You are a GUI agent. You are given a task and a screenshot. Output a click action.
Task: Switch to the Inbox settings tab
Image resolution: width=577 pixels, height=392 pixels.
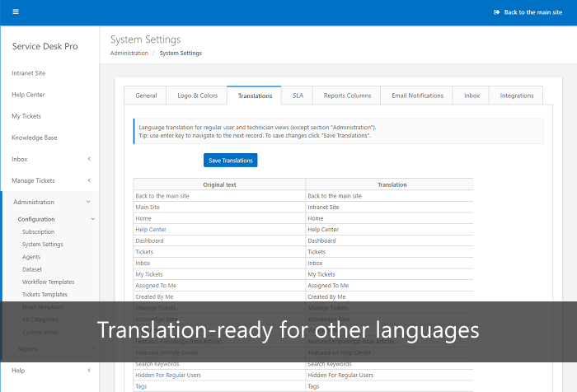click(x=471, y=96)
